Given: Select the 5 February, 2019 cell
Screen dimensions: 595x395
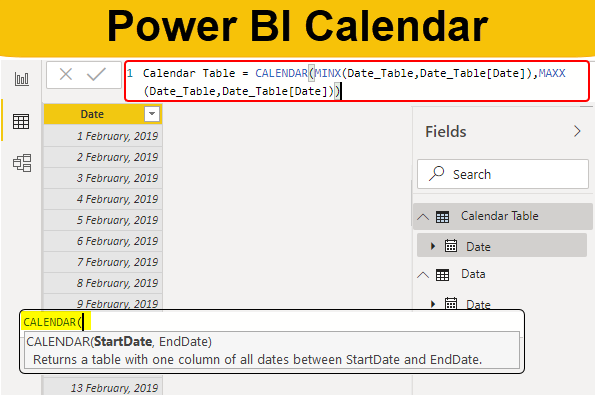Looking at the screenshot, I should point(103,220).
